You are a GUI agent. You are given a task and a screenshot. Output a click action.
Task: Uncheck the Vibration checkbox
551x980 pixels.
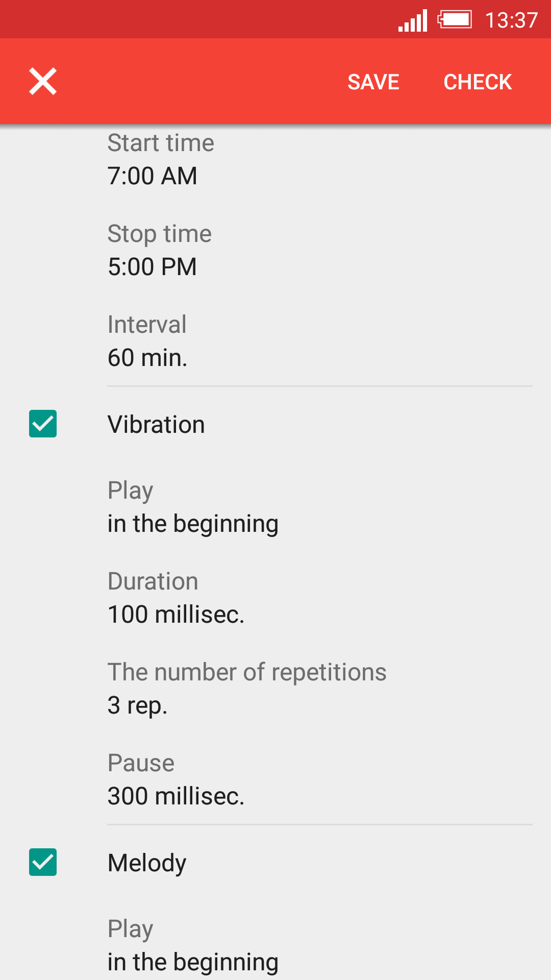pyautogui.click(x=43, y=424)
